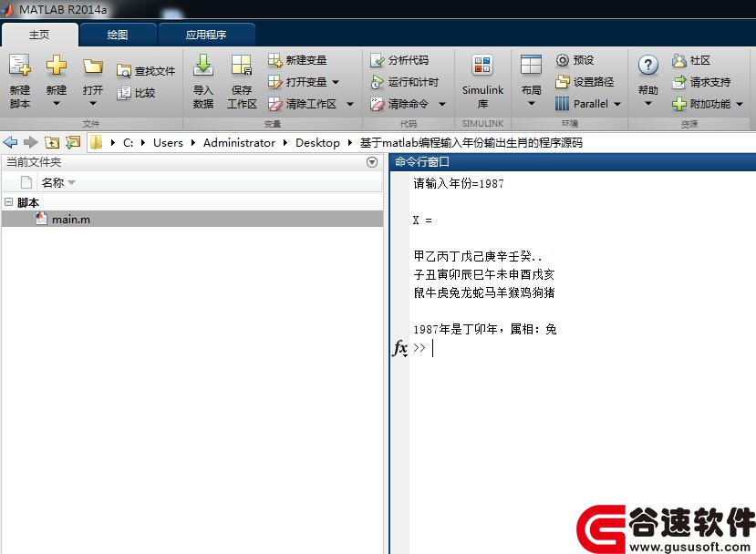
Task: Click the arrow after Desktop in the path
Action: coord(350,142)
